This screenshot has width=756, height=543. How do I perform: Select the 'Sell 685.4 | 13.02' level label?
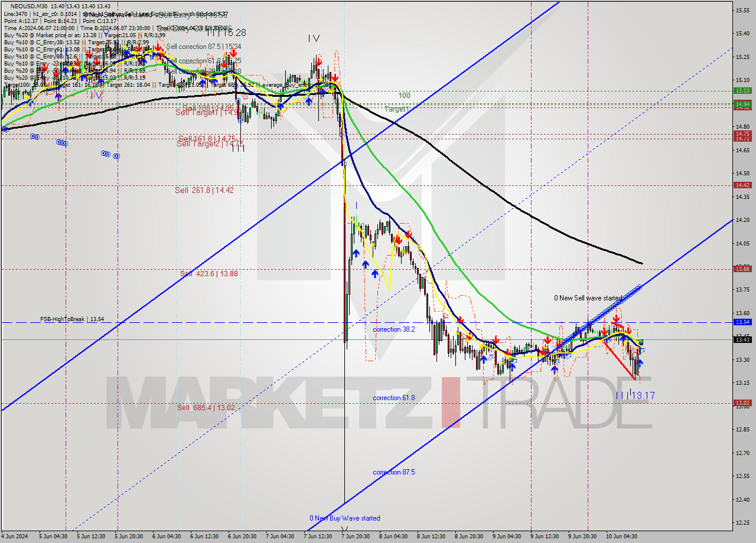(x=206, y=408)
